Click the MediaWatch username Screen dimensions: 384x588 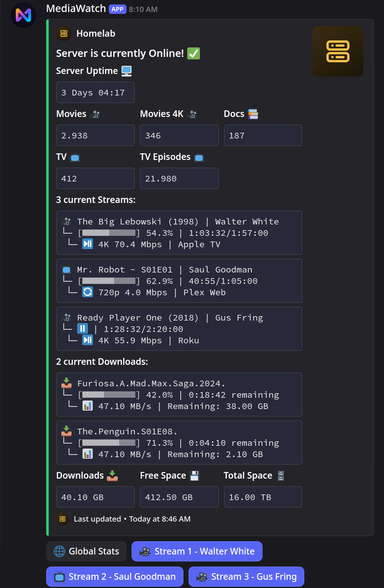[76, 9]
